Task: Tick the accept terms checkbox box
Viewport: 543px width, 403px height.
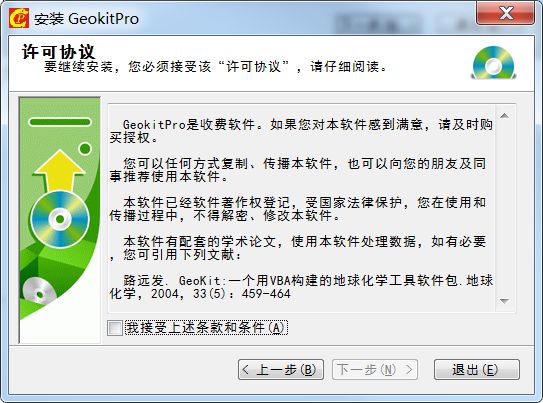Action: (x=115, y=328)
